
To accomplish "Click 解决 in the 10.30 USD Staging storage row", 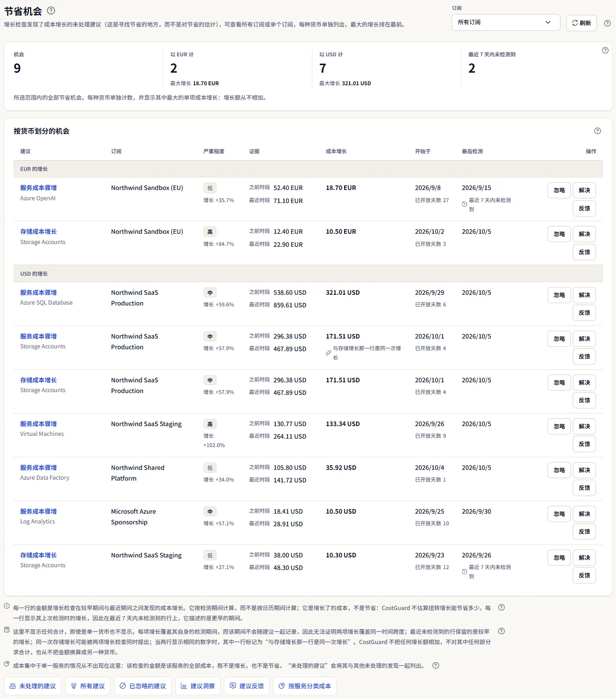I will pyautogui.click(x=584, y=557).
